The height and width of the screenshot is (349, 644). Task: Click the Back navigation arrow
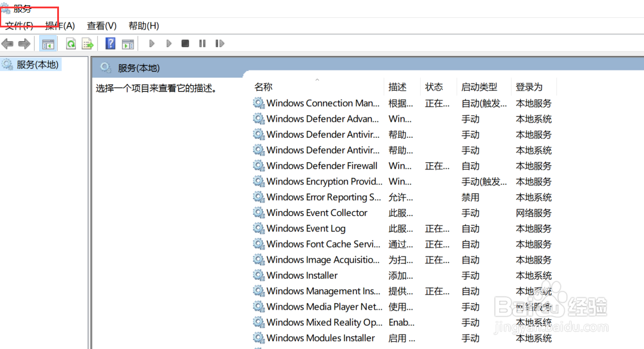[7, 43]
